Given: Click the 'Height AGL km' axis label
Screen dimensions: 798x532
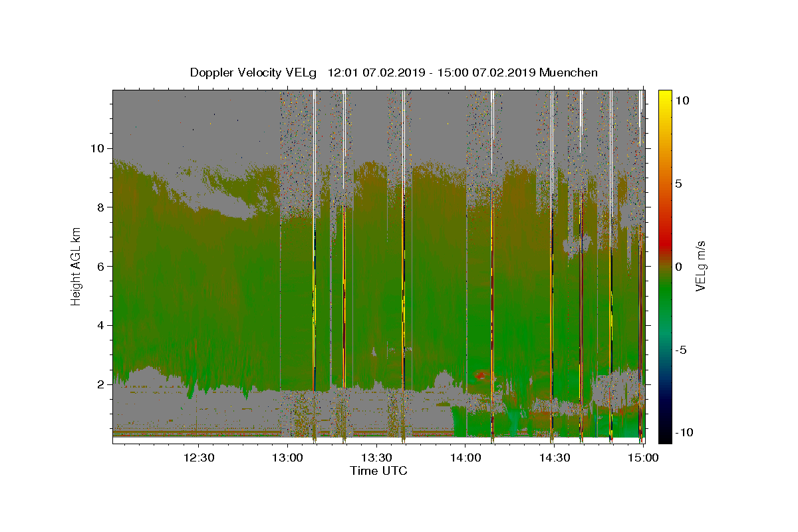Looking at the screenshot, I should click(76, 267).
